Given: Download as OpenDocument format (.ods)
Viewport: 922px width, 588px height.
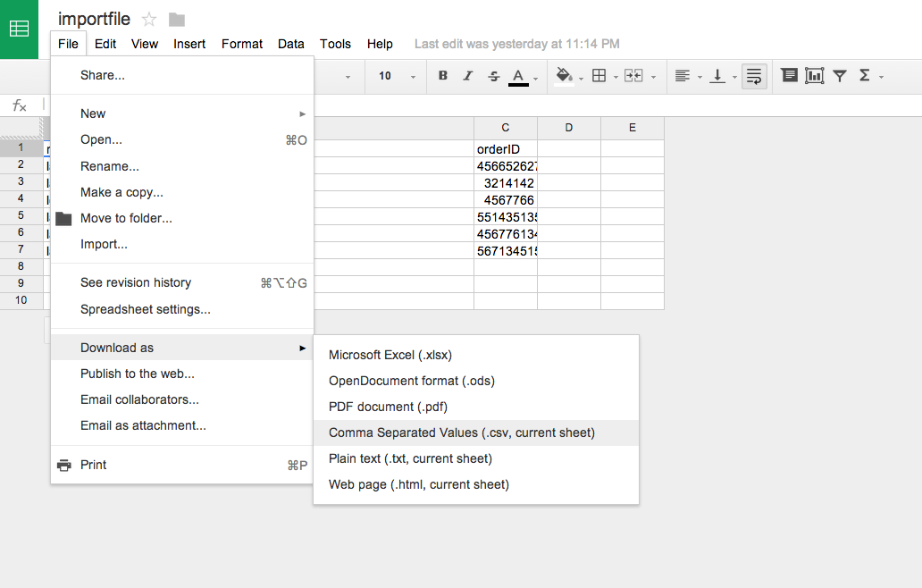Looking at the screenshot, I should click(x=476, y=381).
